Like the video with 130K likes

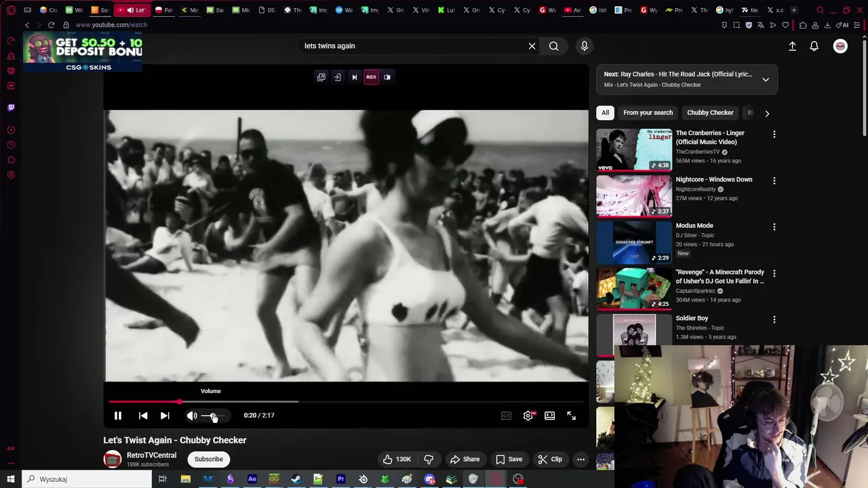pos(397,459)
